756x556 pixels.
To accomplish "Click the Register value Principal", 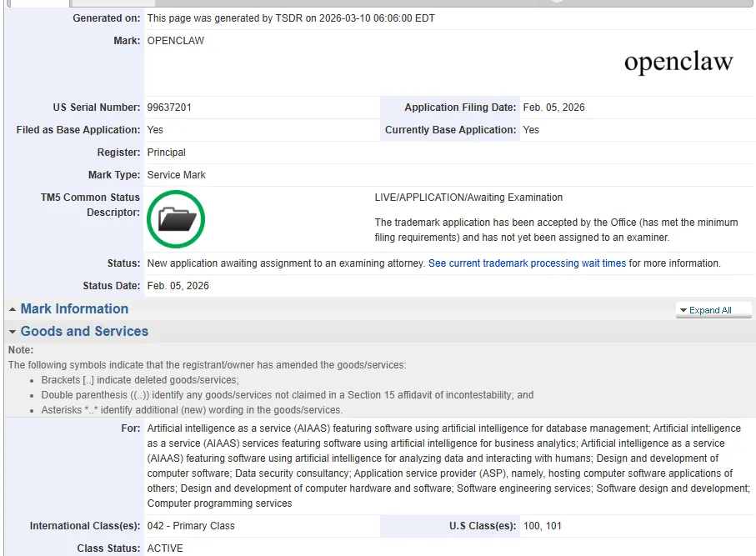I will click(x=167, y=153).
